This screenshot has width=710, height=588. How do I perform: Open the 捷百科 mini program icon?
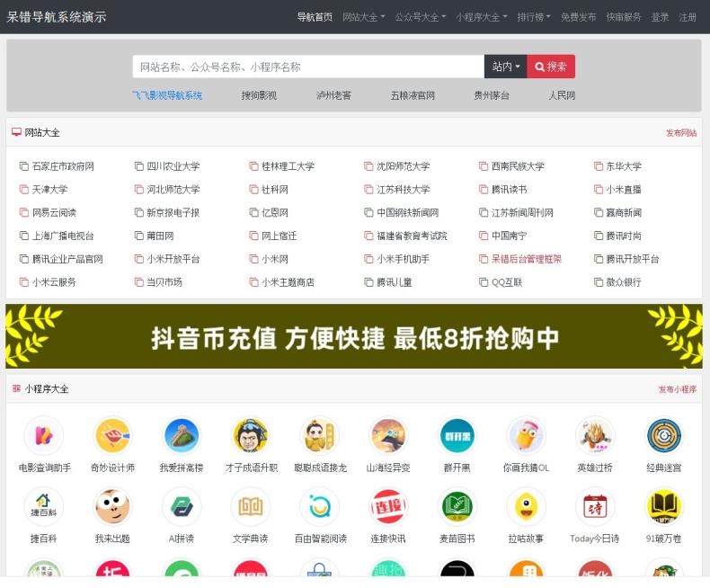44,506
